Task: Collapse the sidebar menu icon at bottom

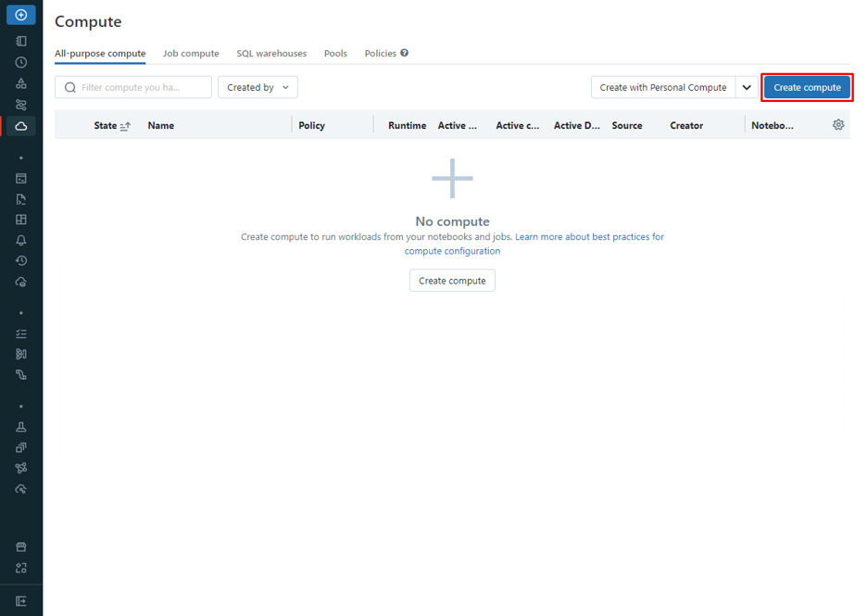Action: [x=21, y=601]
